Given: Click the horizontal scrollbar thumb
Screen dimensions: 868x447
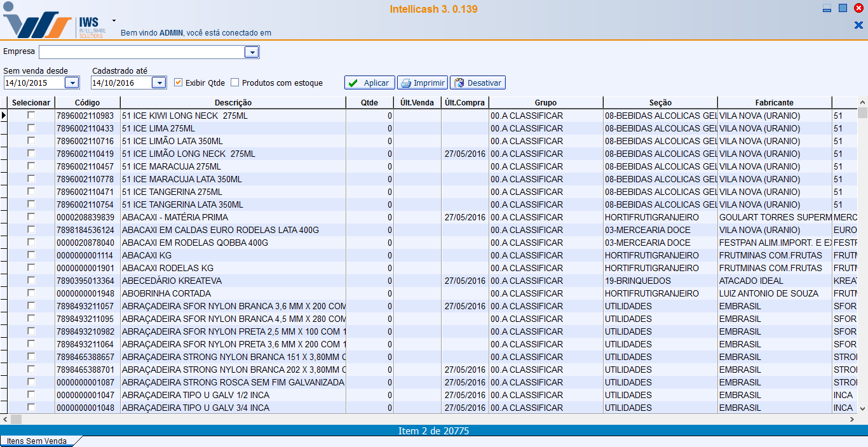Looking at the screenshot, I should 16,419.
